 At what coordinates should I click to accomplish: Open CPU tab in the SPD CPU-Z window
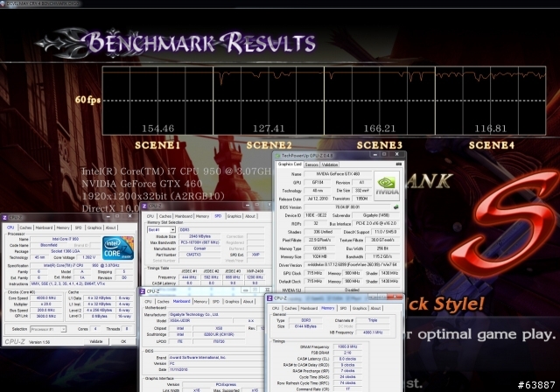(x=150, y=216)
